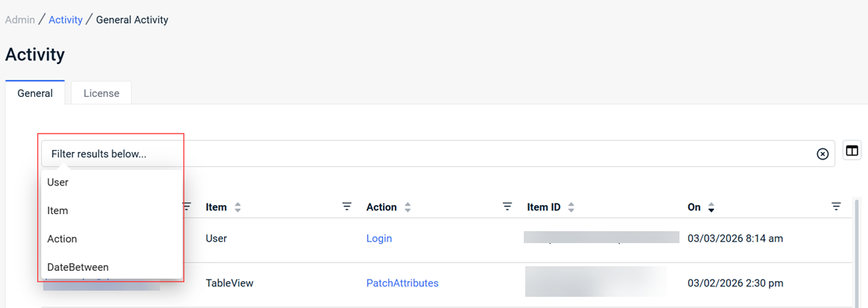
Task: Open the Action column filter icon
Action: point(507,207)
